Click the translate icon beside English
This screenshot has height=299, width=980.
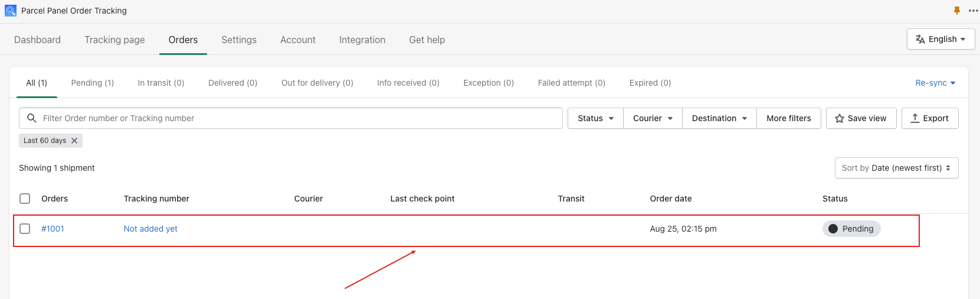pos(920,39)
